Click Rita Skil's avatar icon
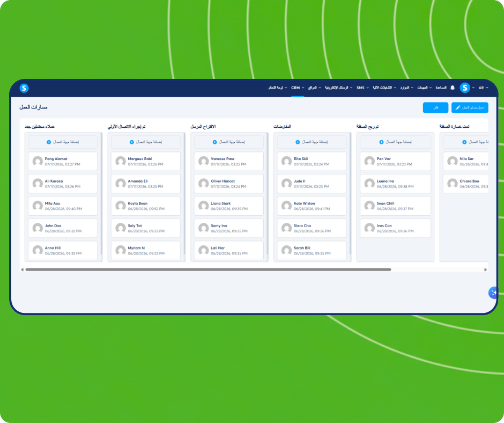Image resolution: width=504 pixels, height=423 pixels. click(x=286, y=161)
